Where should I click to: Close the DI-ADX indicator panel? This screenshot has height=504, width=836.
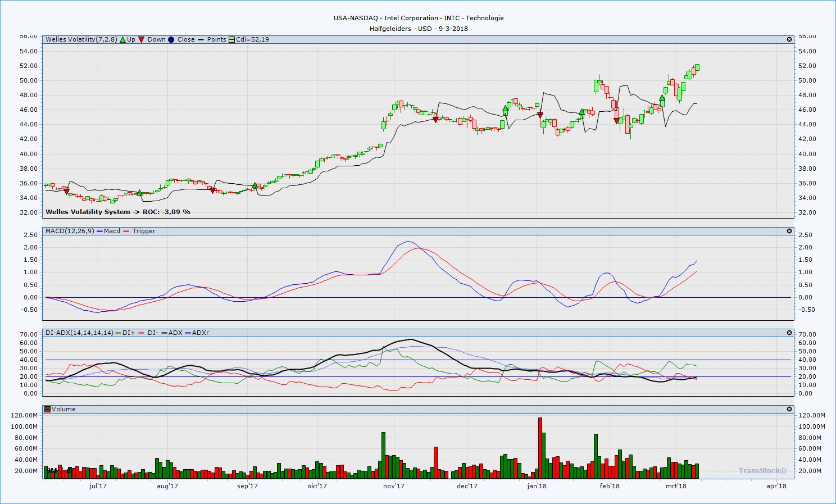(789, 333)
